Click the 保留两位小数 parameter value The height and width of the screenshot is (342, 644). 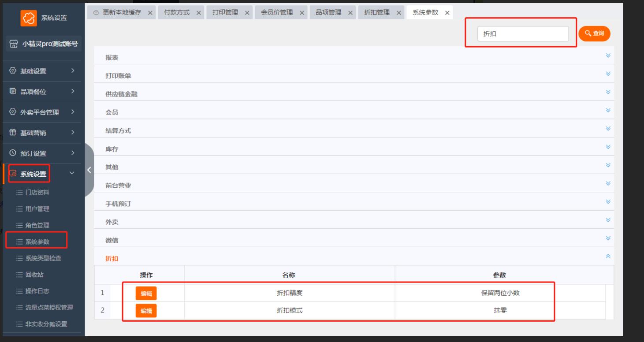pyautogui.click(x=500, y=294)
